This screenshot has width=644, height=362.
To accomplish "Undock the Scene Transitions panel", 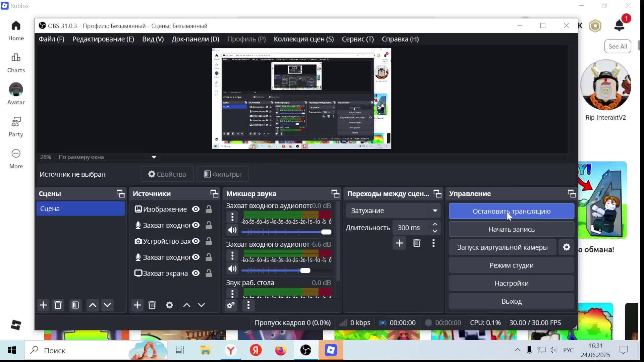I will point(437,193).
